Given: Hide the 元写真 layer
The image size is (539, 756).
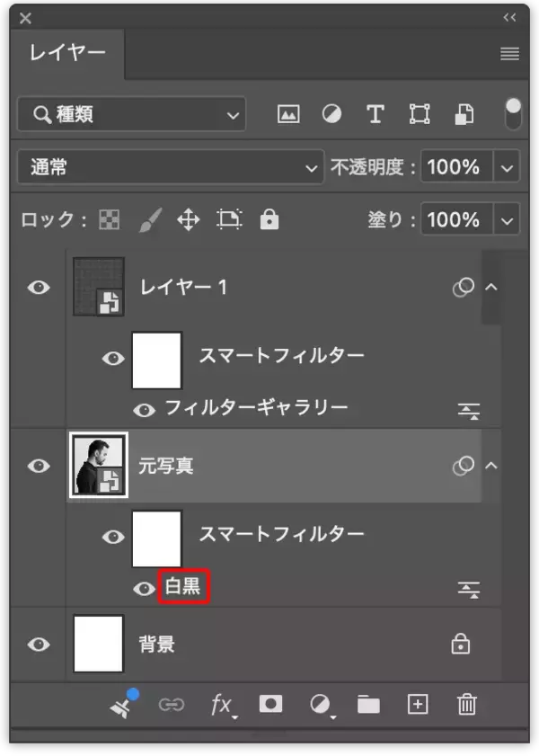Looking at the screenshot, I should click(39, 466).
